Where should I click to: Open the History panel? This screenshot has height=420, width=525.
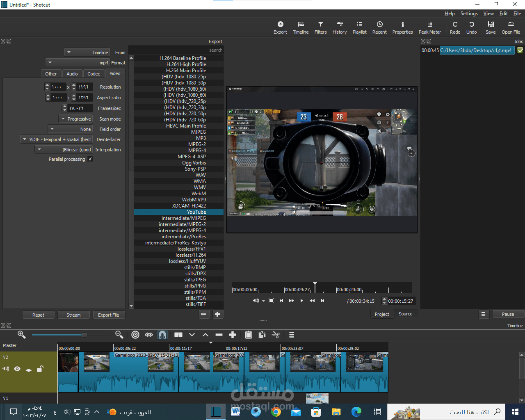pyautogui.click(x=340, y=27)
